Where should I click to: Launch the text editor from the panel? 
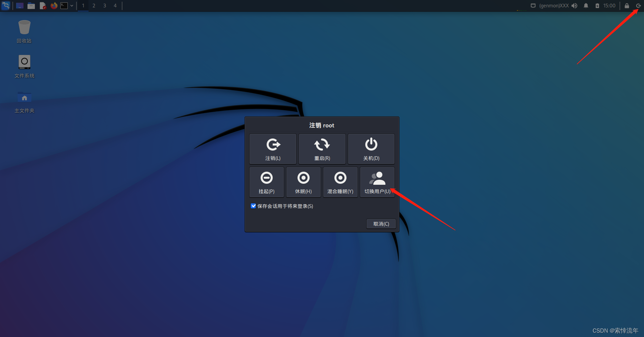click(43, 6)
